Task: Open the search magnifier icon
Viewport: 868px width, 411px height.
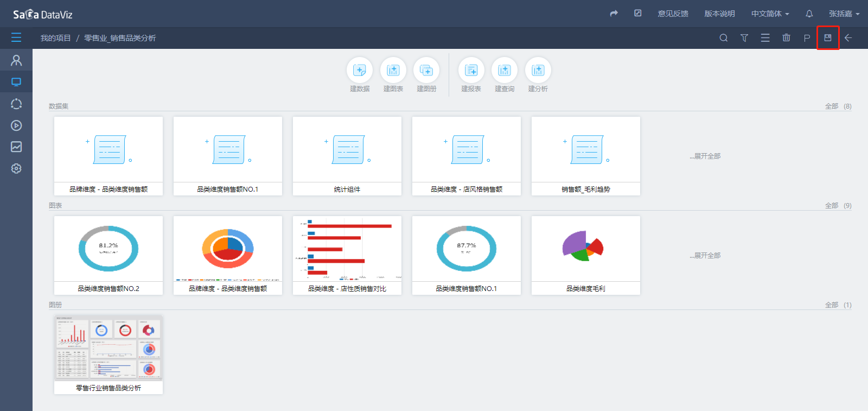Action: (724, 38)
